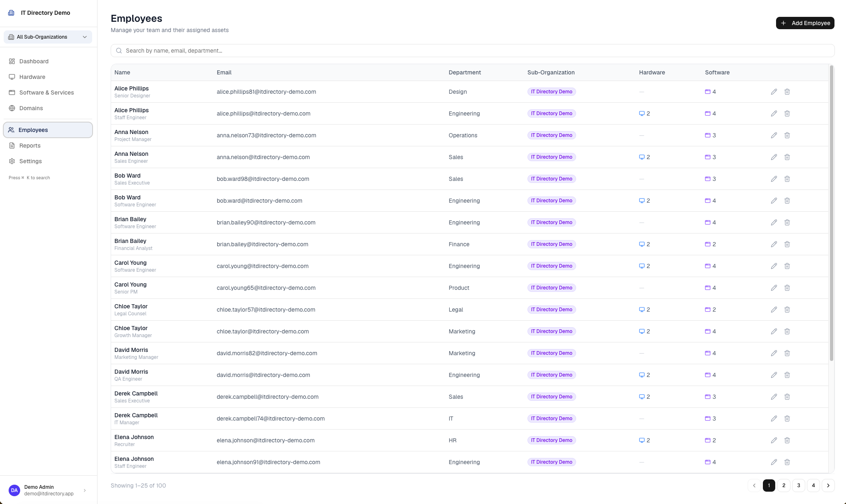Go to page 4 of the list
The image size is (846, 504).
pos(813,486)
